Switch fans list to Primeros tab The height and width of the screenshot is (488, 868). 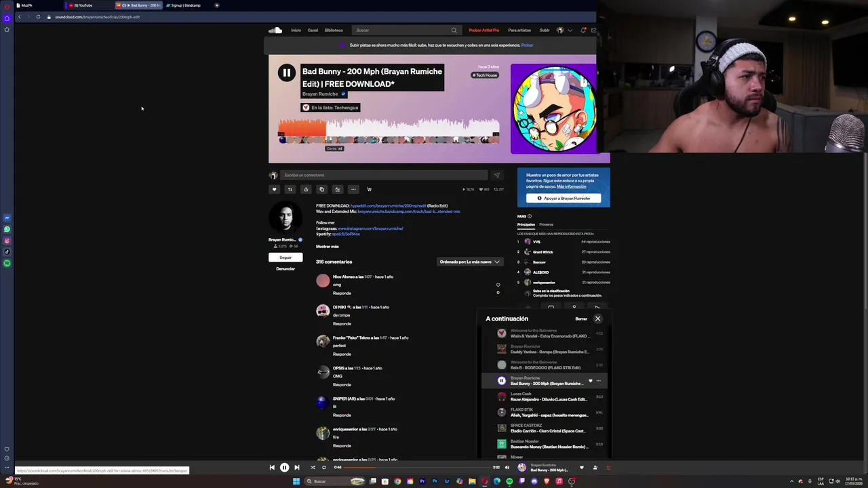click(547, 224)
